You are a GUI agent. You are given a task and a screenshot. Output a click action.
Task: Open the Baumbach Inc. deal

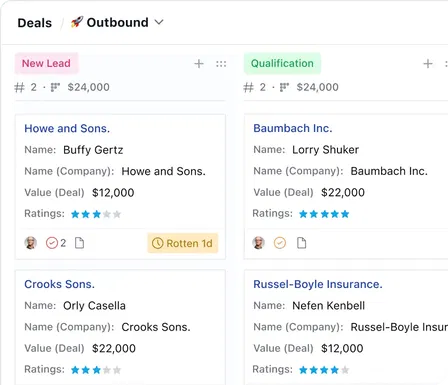pyautogui.click(x=293, y=128)
